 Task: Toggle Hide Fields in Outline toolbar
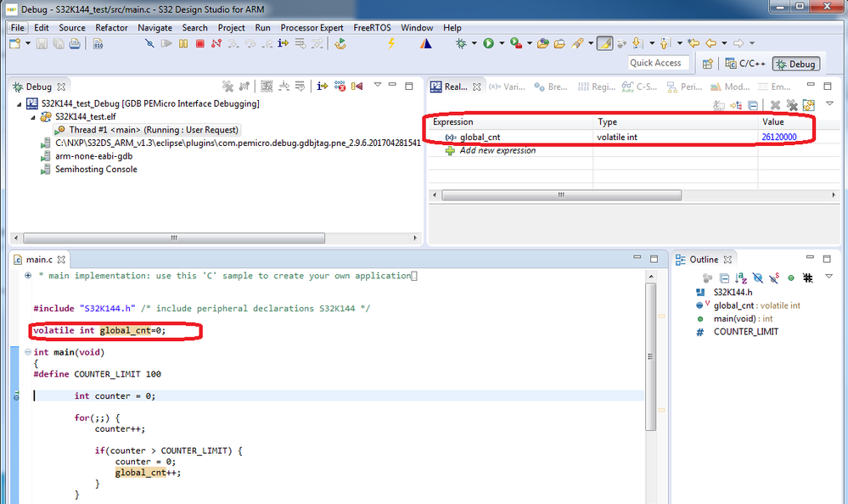click(x=758, y=278)
